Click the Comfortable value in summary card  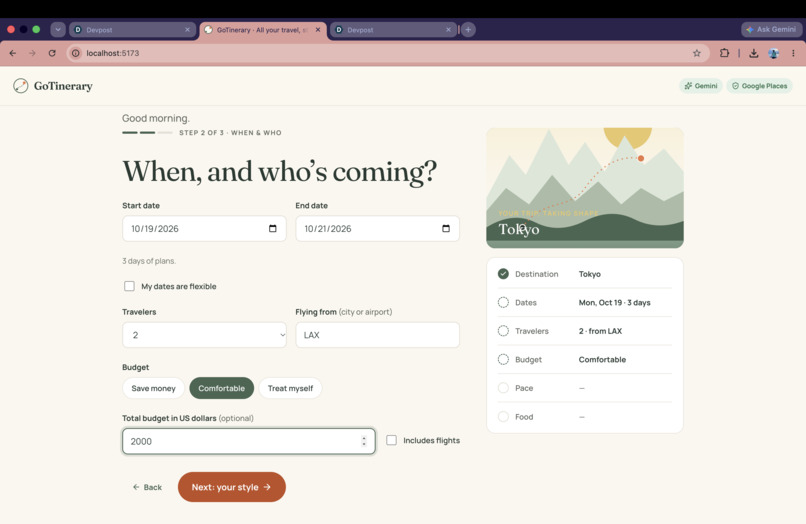tap(602, 359)
